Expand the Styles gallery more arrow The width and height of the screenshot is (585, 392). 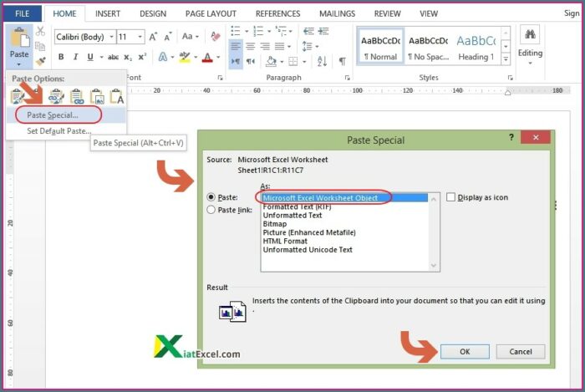(x=506, y=59)
